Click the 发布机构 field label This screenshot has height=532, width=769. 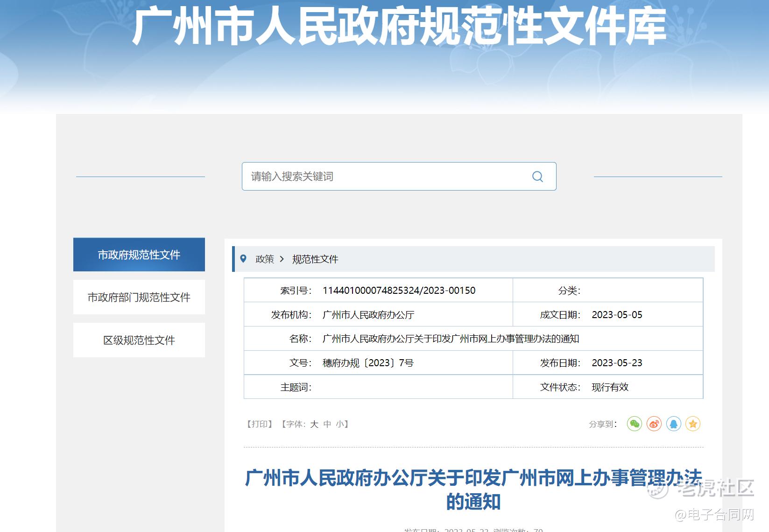291,315
